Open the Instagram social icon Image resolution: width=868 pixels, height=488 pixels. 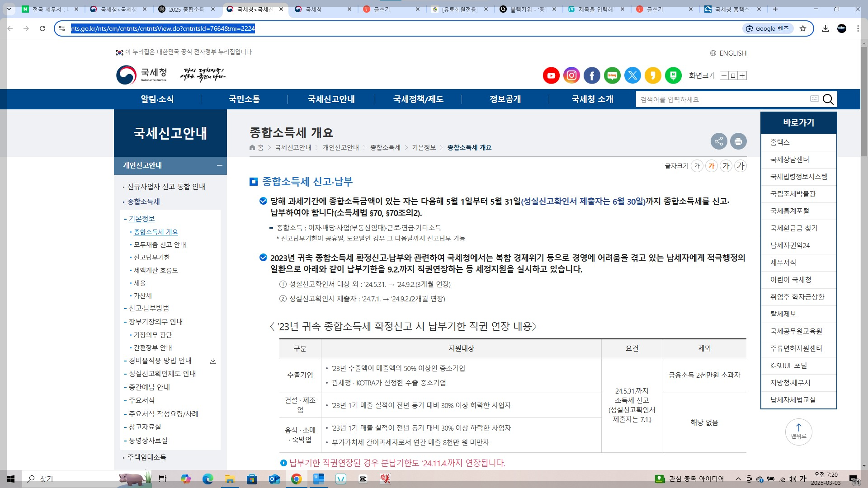click(x=571, y=75)
